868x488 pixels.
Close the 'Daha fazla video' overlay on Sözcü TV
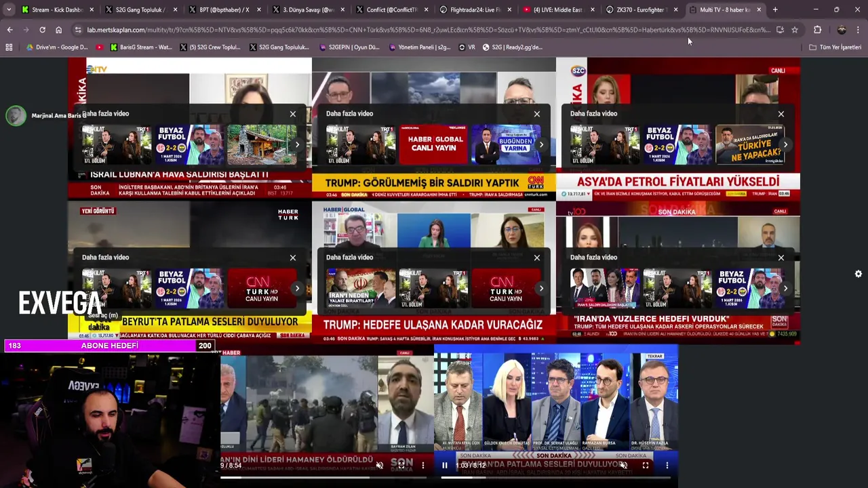pyautogui.click(x=781, y=114)
